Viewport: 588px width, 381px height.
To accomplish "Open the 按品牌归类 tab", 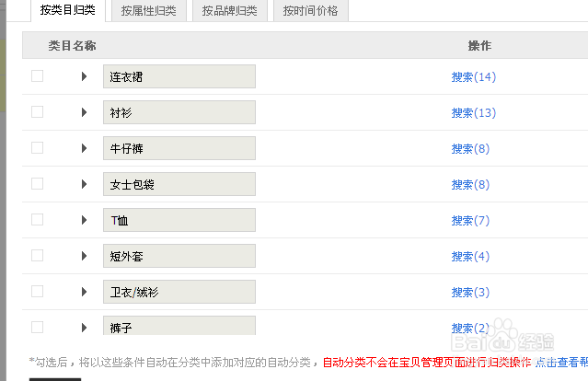I will pyautogui.click(x=230, y=11).
